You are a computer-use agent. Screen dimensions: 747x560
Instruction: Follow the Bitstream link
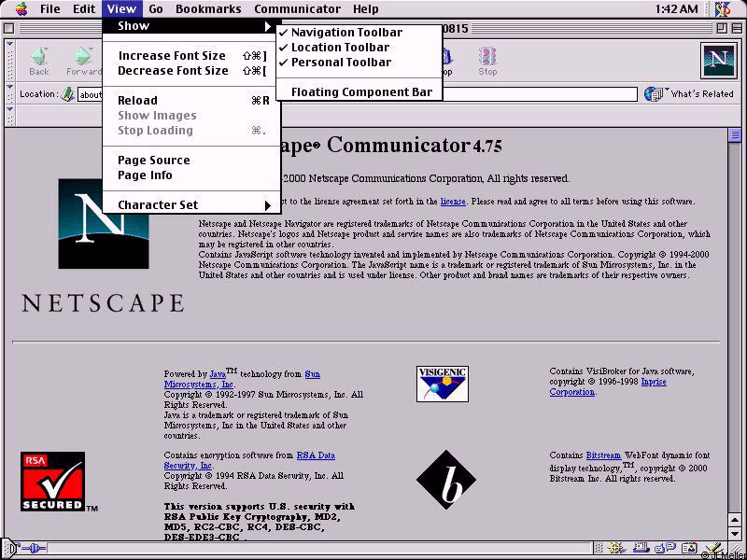click(603, 455)
